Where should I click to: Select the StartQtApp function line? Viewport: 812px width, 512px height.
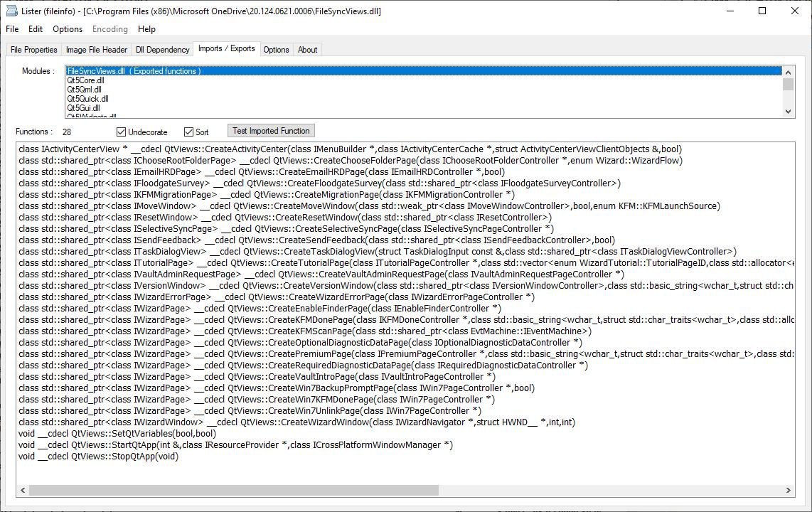235,445
